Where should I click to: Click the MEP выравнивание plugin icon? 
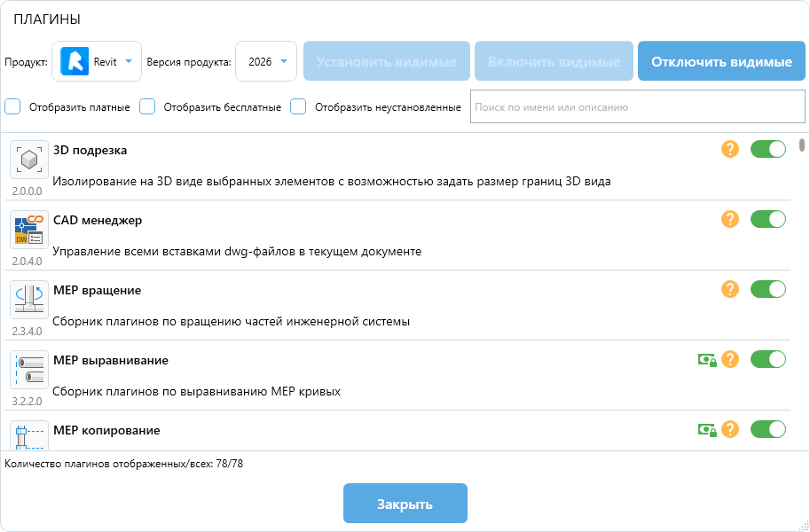pyautogui.click(x=29, y=369)
